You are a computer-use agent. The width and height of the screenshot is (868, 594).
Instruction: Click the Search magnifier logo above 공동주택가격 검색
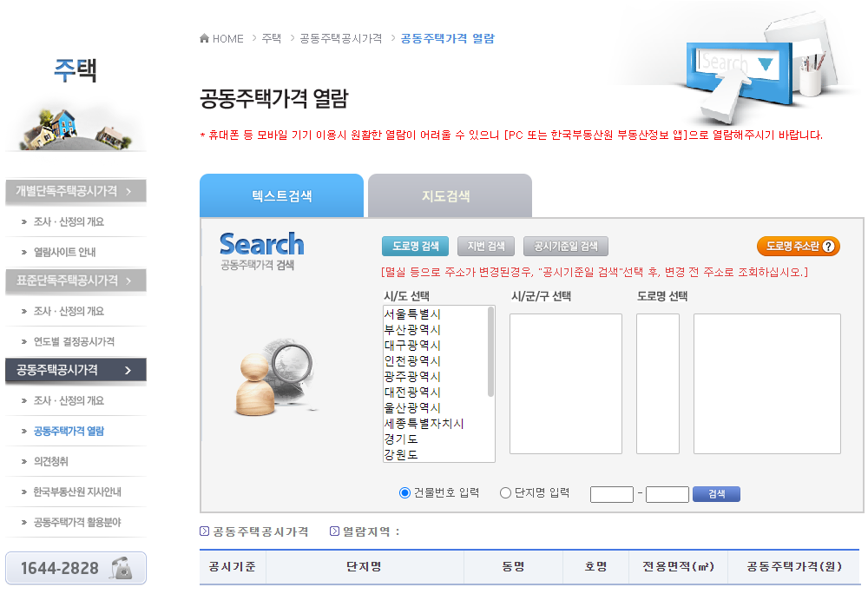point(261,243)
